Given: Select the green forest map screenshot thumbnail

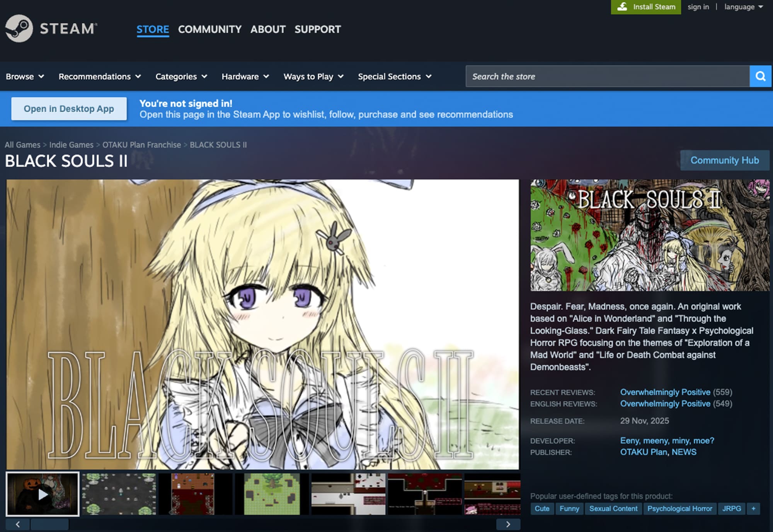Looking at the screenshot, I should tap(272, 494).
